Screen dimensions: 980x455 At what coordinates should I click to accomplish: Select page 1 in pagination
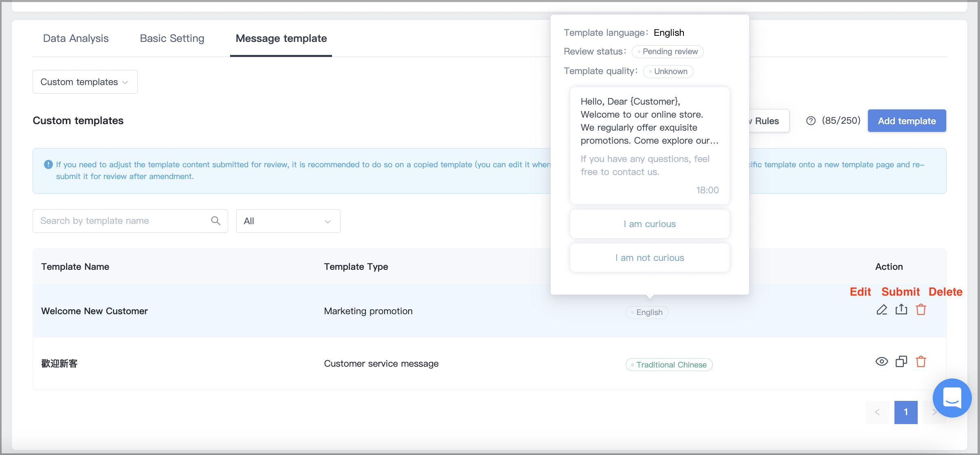906,412
